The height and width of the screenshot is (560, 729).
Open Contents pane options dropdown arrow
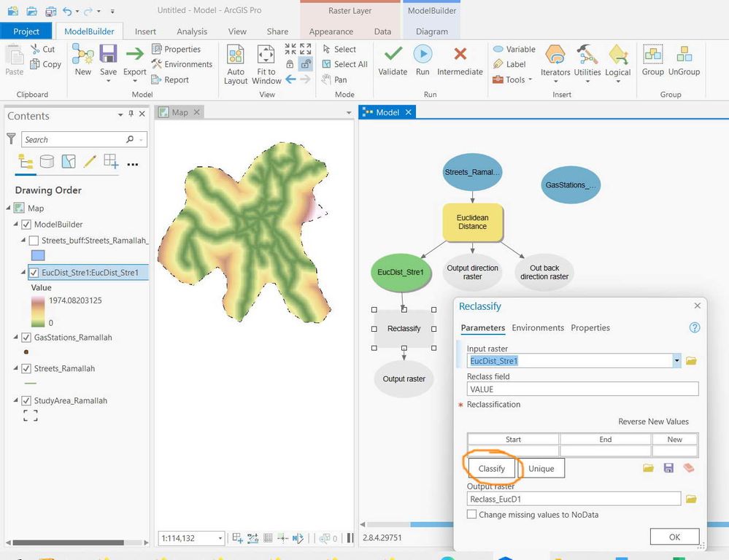pyautogui.click(x=120, y=114)
